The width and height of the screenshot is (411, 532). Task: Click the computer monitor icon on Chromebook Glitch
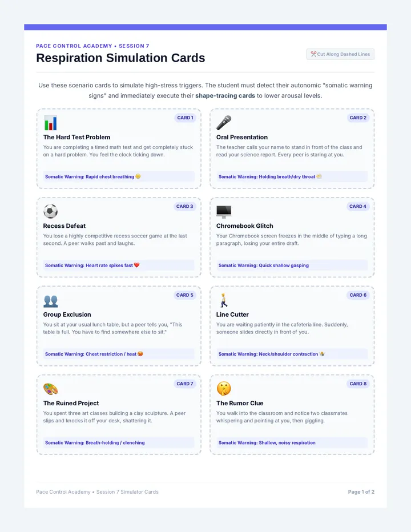tap(224, 212)
